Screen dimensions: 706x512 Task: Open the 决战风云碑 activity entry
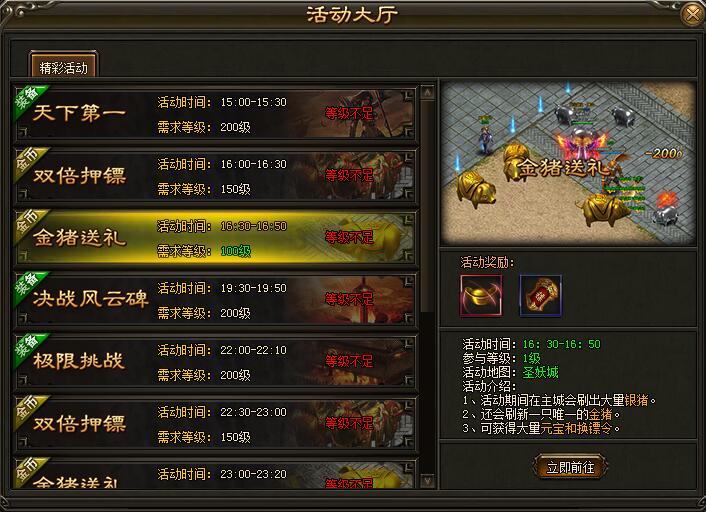tap(215, 299)
